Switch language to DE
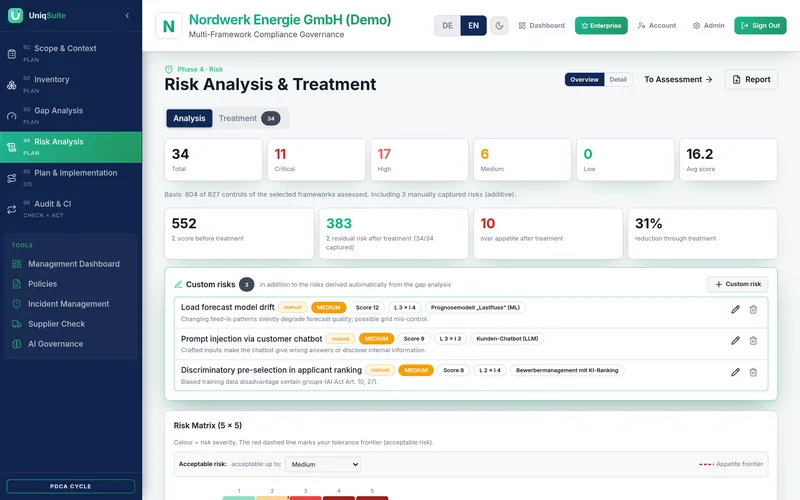800x500 pixels. tap(447, 26)
